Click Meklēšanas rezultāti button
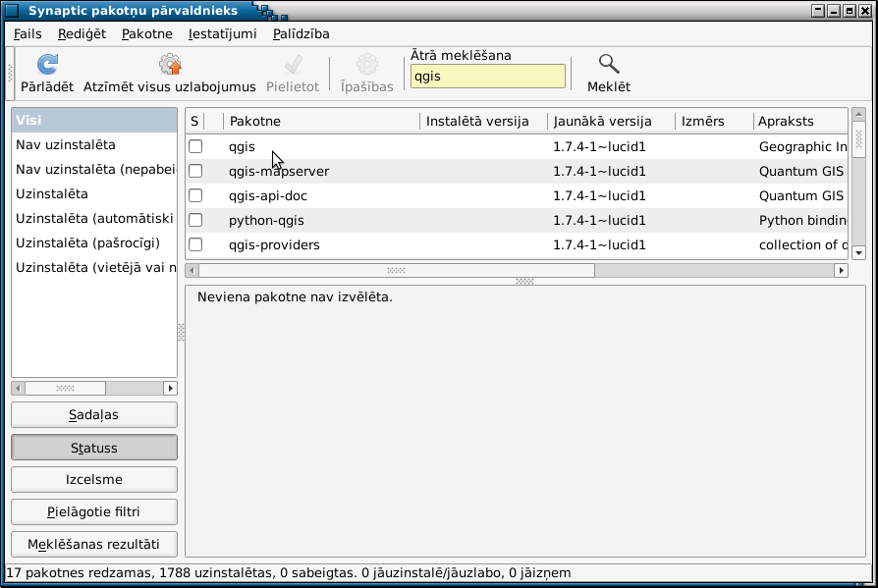This screenshot has width=878, height=588. pyautogui.click(x=94, y=545)
